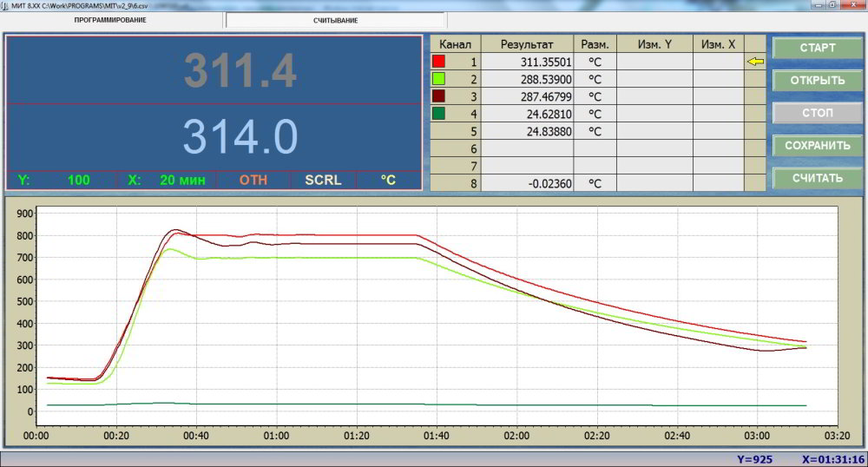Click СОХРАНИТЬ to save data
Viewport: 868px width, 467px height.
(x=817, y=145)
